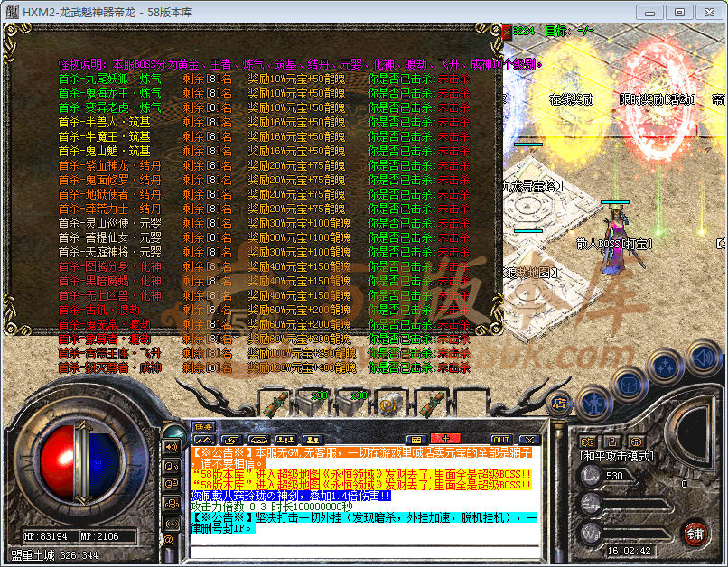The width and height of the screenshot is (728, 567).
Task: Toggle the chat button showing @ and 9
Action: pos(172,484)
